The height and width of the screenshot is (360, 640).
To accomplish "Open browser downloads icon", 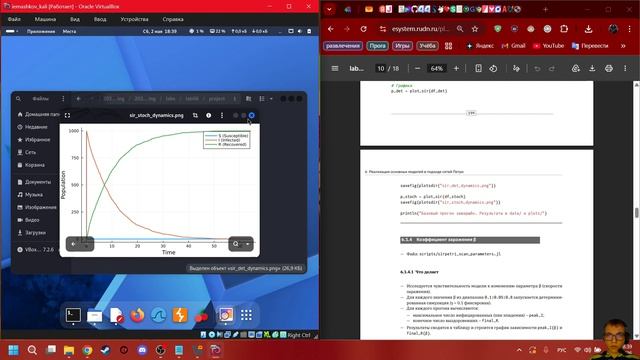I will [588, 29].
